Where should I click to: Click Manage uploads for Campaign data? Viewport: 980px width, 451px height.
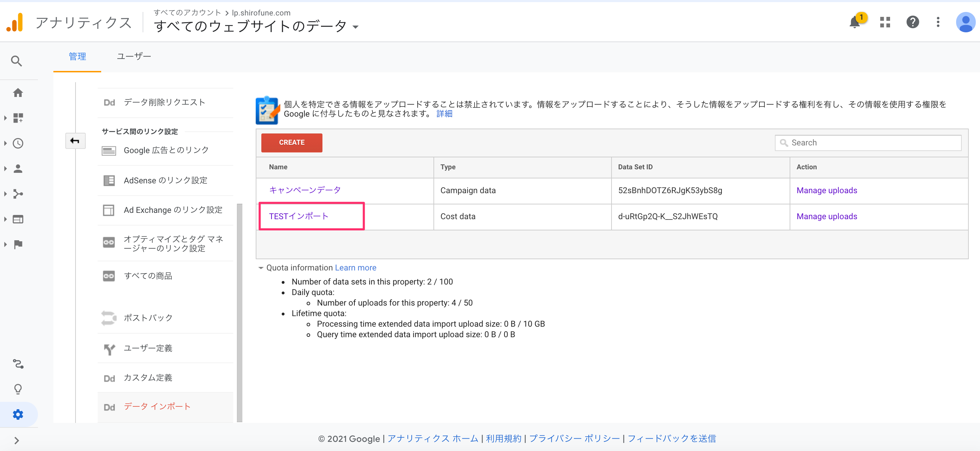827,190
